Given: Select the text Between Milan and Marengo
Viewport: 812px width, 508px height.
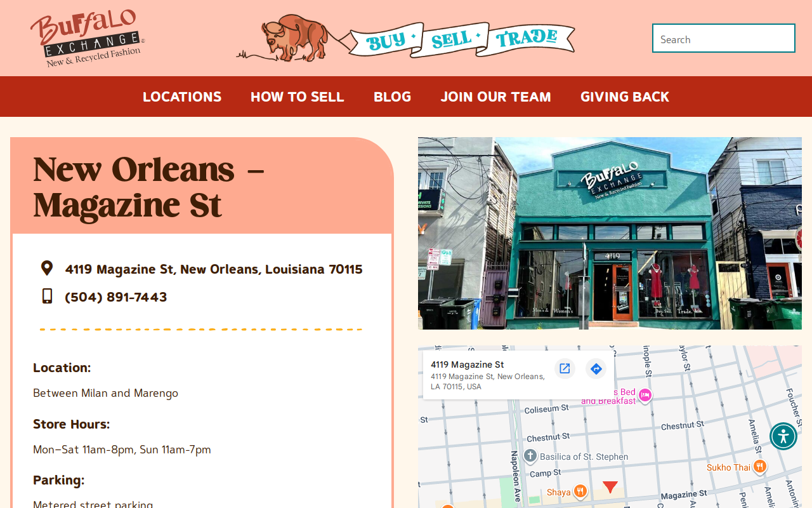Looking at the screenshot, I should click(x=105, y=393).
